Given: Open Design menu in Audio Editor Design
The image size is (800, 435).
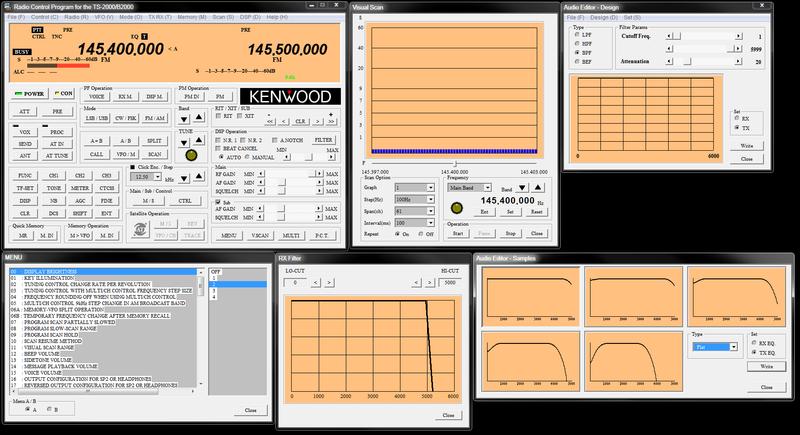Looking at the screenshot, I should [x=603, y=17].
